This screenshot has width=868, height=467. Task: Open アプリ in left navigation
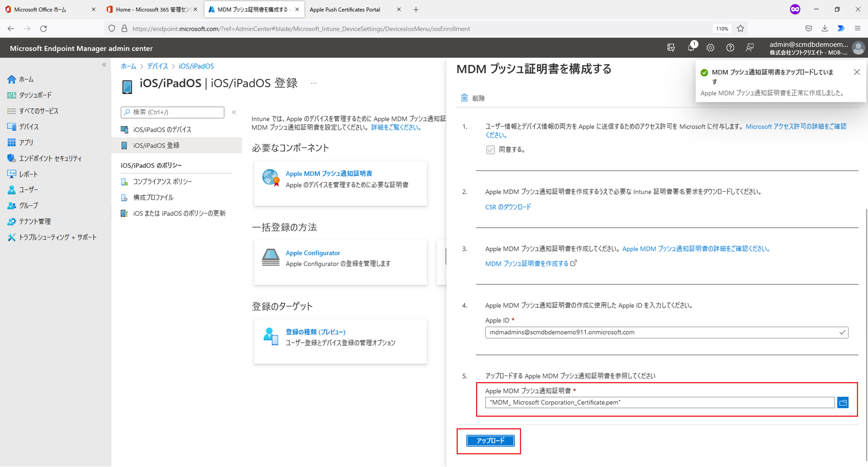click(20, 142)
